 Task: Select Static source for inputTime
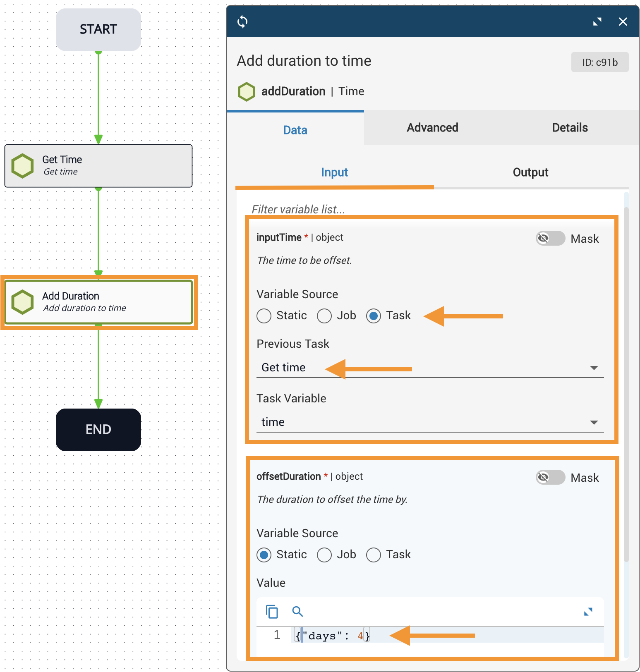tap(264, 316)
